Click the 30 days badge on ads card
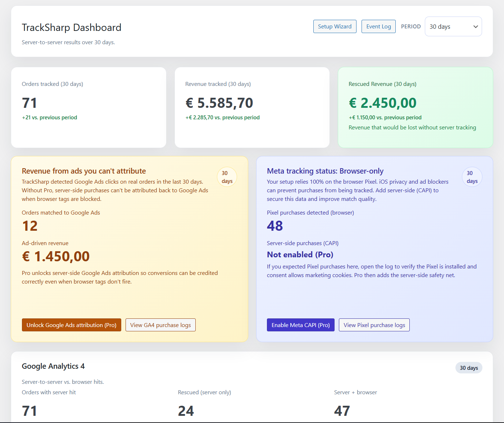The image size is (504, 423). (x=227, y=177)
